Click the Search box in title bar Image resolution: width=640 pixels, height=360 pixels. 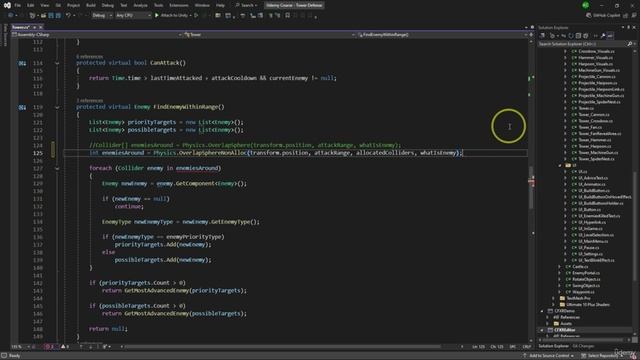click(x=246, y=5)
